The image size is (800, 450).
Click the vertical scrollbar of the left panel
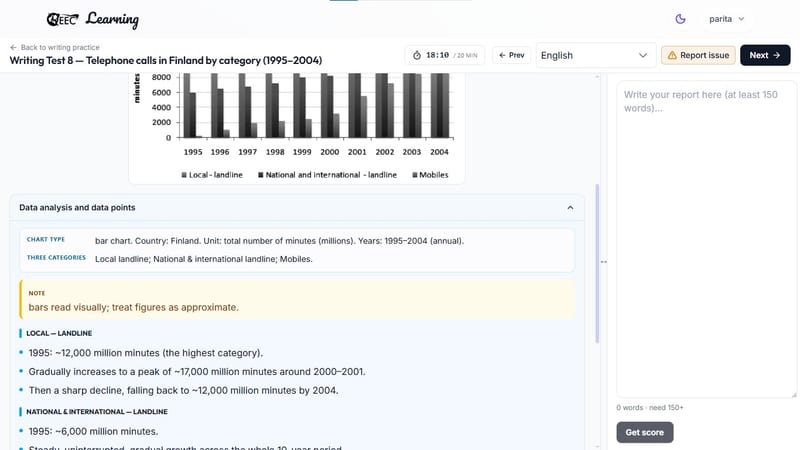click(597, 263)
